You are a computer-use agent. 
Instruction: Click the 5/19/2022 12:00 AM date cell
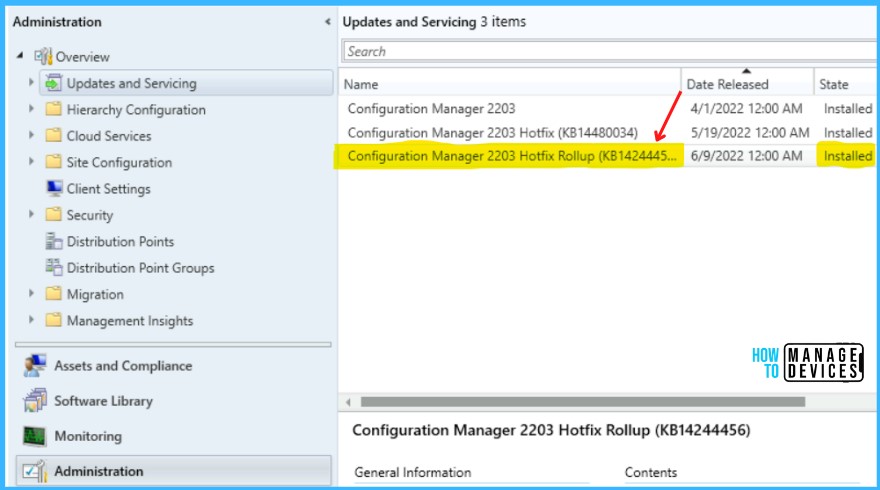[750, 133]
